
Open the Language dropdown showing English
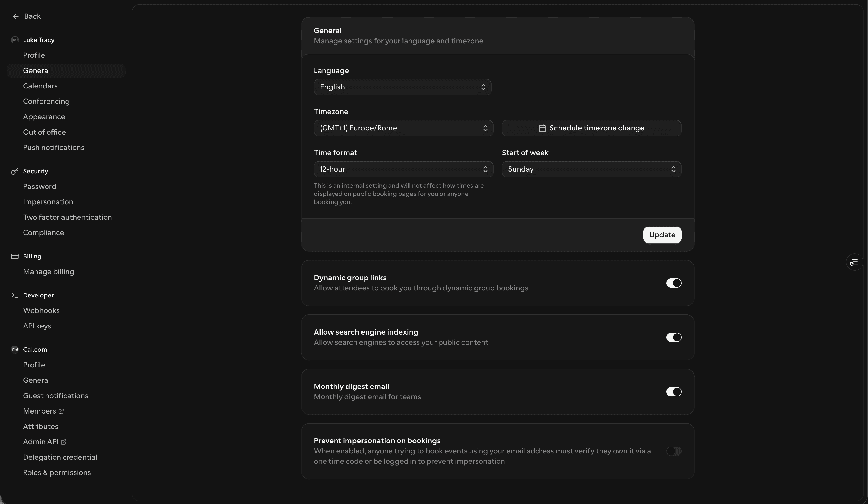[402, 87]
